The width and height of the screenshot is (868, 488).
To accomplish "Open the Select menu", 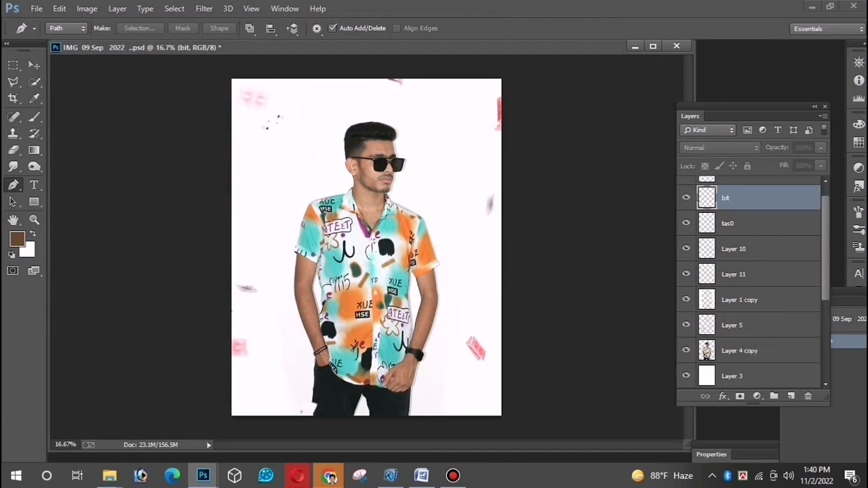I will pos(174,9).
